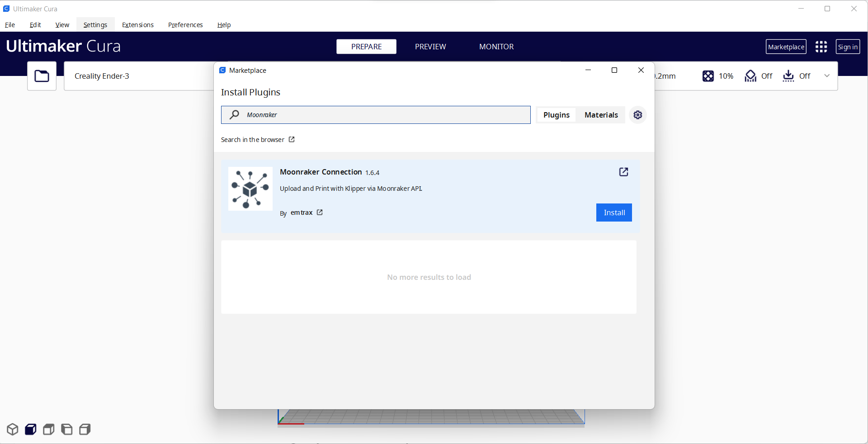Open the View menu
Viewport: 868px width, 444px height.
click(62, 25)
